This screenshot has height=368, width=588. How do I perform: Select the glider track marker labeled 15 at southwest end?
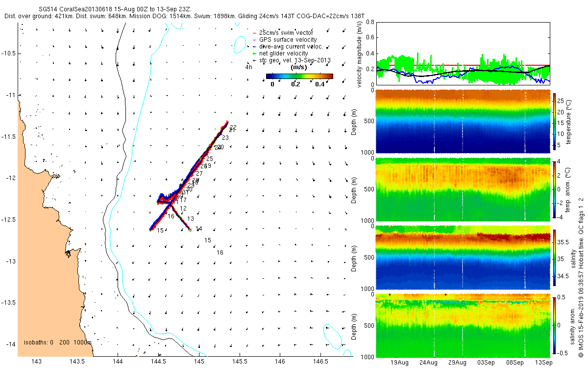160,231
